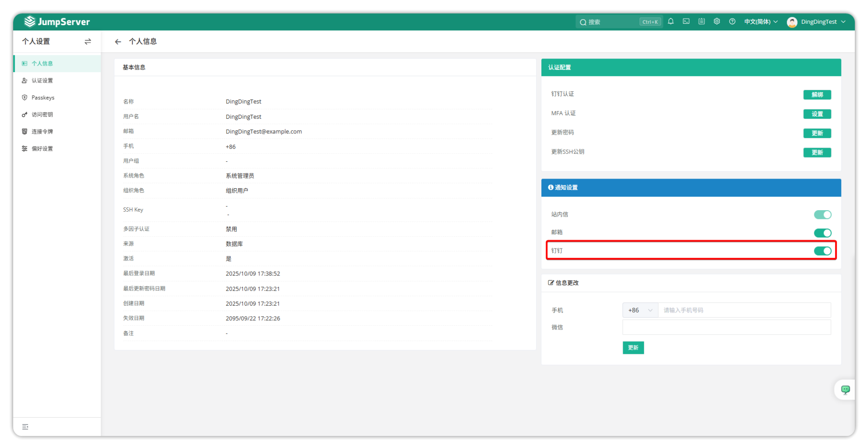Screen dimensions: 868x445
Task: Turn off the 钉钉 notification switch
Action: tap(822, 251)
